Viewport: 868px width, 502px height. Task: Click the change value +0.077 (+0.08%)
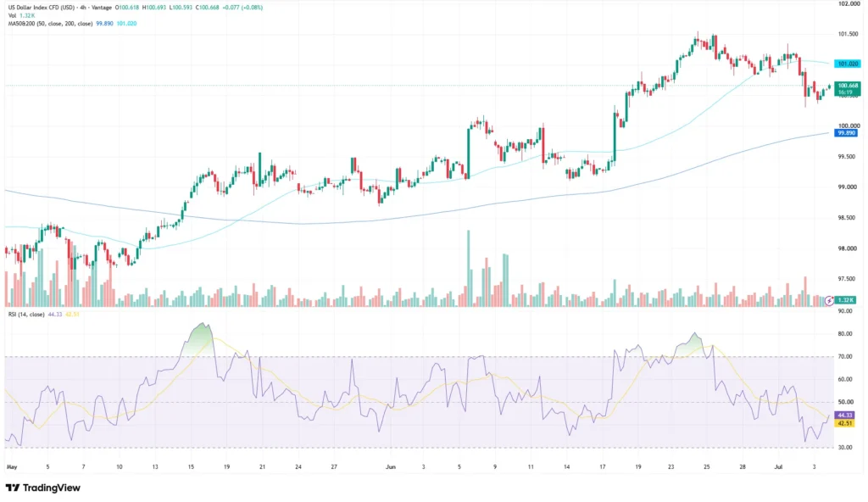pyautogui.click(x=242, y=8)
